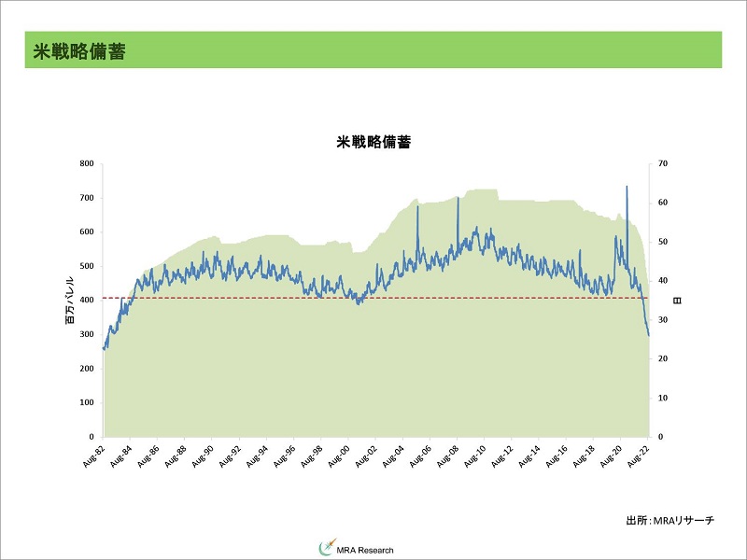
Task: Click the "Aug-86" date label
Action: pyautogui.click(x=148, y=455)
